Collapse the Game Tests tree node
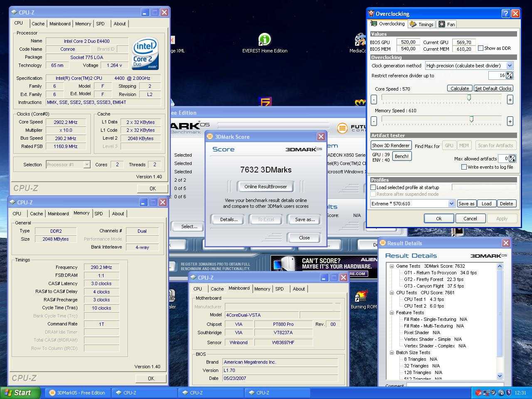 (x=392, y=266)
